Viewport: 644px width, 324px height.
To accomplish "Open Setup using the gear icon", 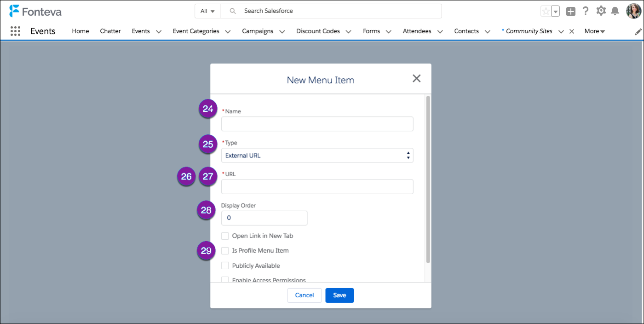I will tap(601, 11).
